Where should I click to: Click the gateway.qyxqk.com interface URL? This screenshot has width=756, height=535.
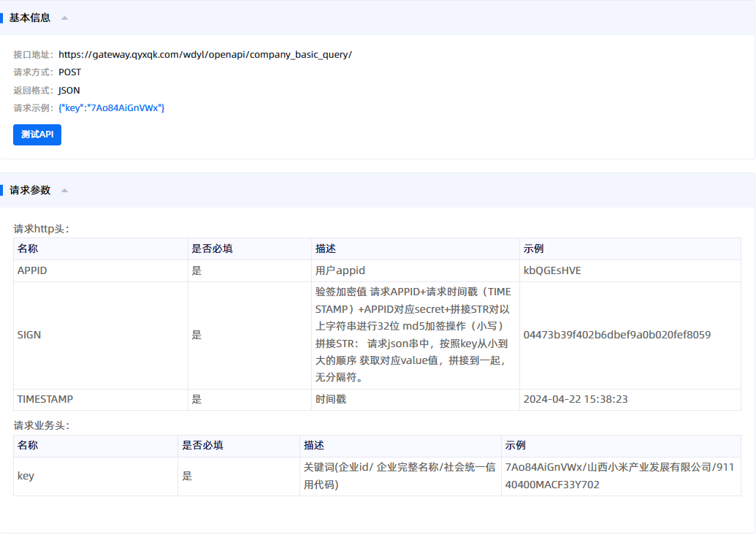205,55
